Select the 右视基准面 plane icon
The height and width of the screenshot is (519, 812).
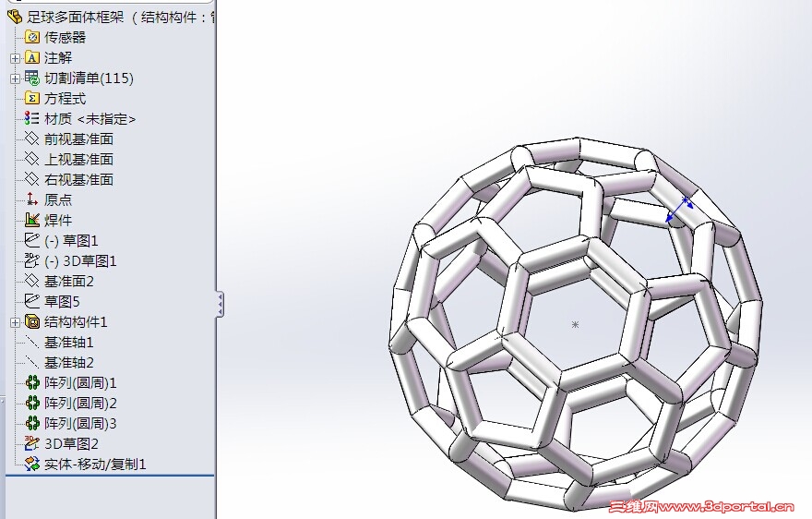click(32, 179)
